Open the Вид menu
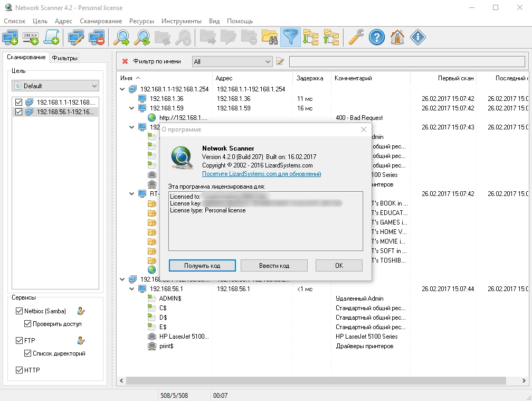Screen dimensions: 532x401 214,21
